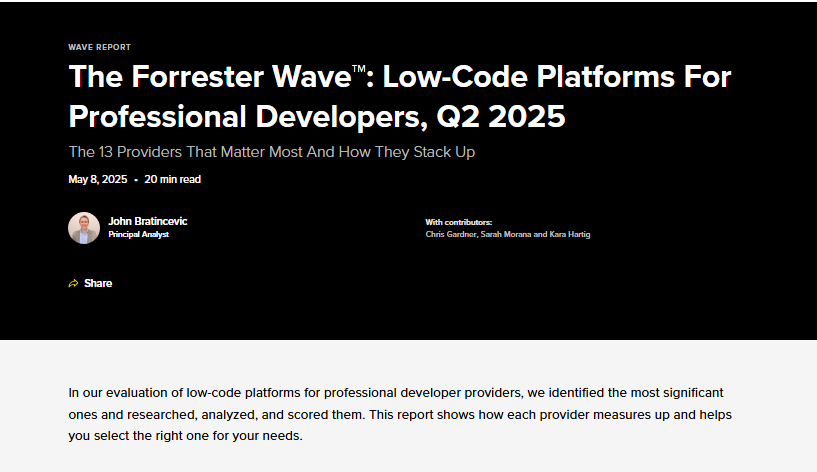Click the Share arrow icon
The height and width of the screenshot is (472, 817).
[73, 283]
